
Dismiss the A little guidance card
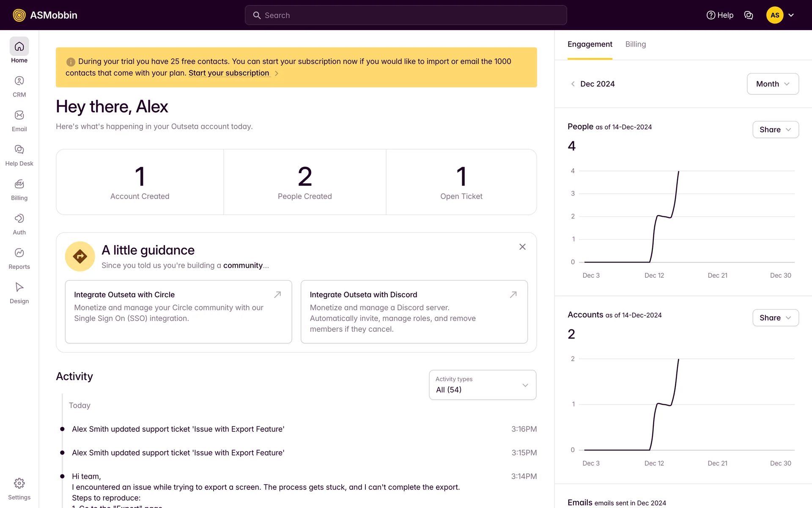[522, 247]
